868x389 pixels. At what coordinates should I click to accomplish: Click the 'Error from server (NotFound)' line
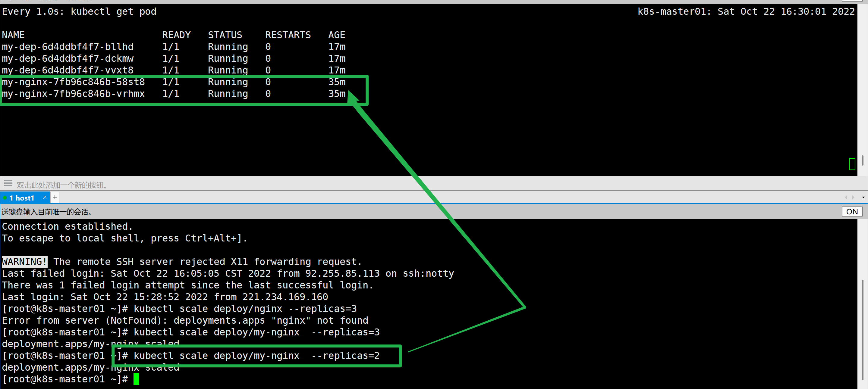(x=185, y=320)
